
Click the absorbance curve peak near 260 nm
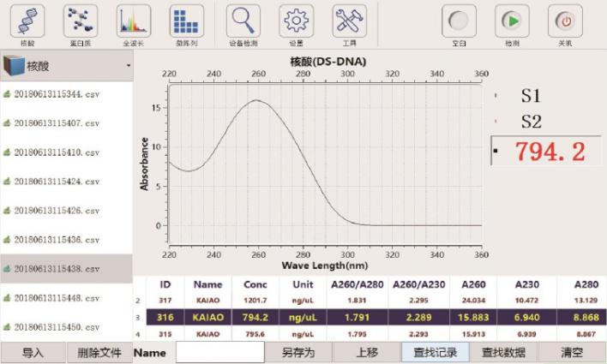256,100
